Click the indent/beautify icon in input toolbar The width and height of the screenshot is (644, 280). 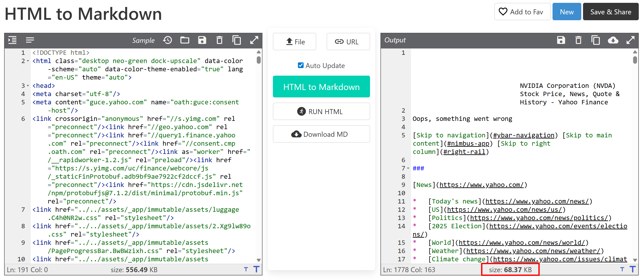(x=12, y=40)
